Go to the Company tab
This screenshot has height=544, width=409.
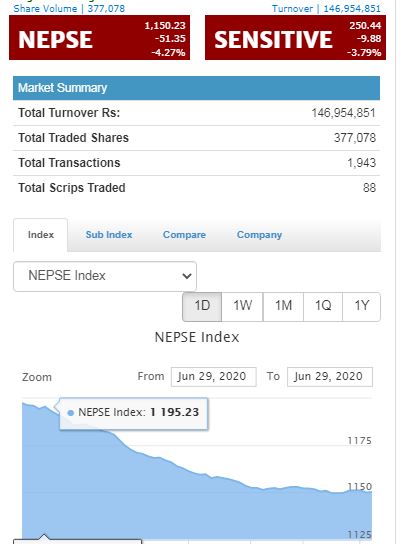[x=259, y=235]
